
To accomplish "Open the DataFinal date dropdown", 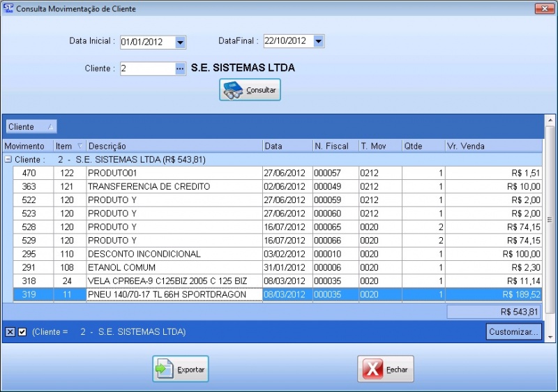I will [x=319, y=41].
